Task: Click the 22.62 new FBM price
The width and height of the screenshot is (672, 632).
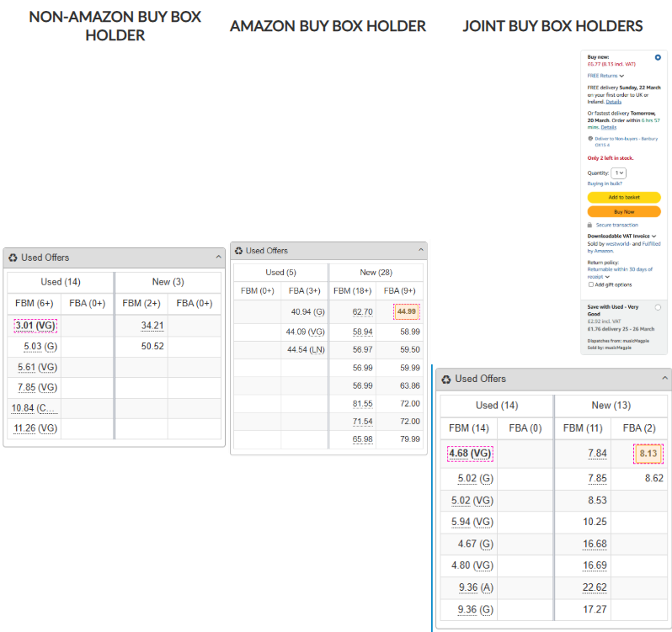Action: [x=595, y=587]
